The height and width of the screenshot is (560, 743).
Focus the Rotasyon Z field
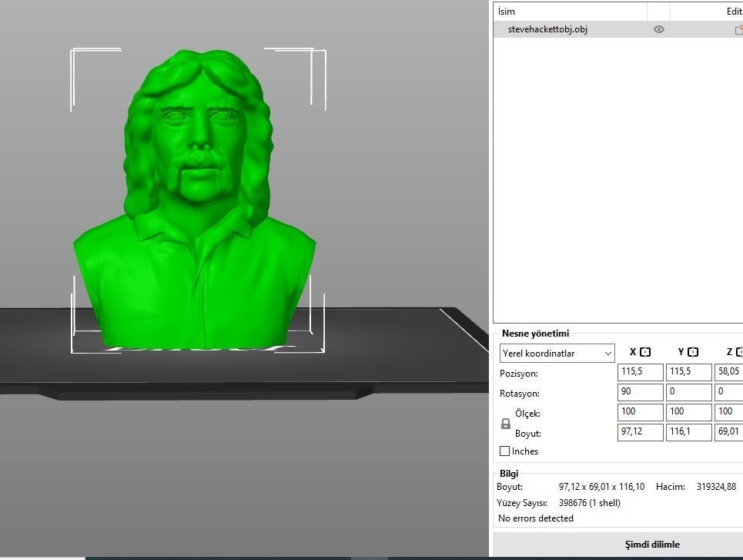[x=729, y=392]
